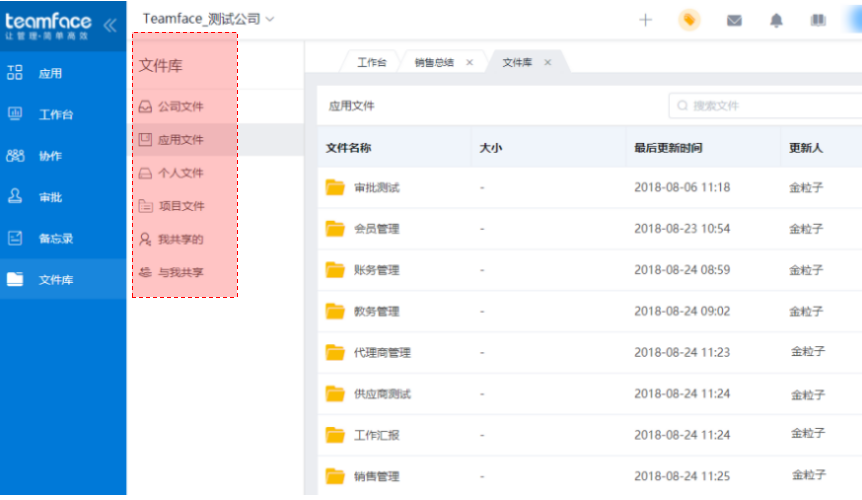Switch to the 工作台 tab
The width and height of the screenshot is (862, 500).
click(372, 62)
